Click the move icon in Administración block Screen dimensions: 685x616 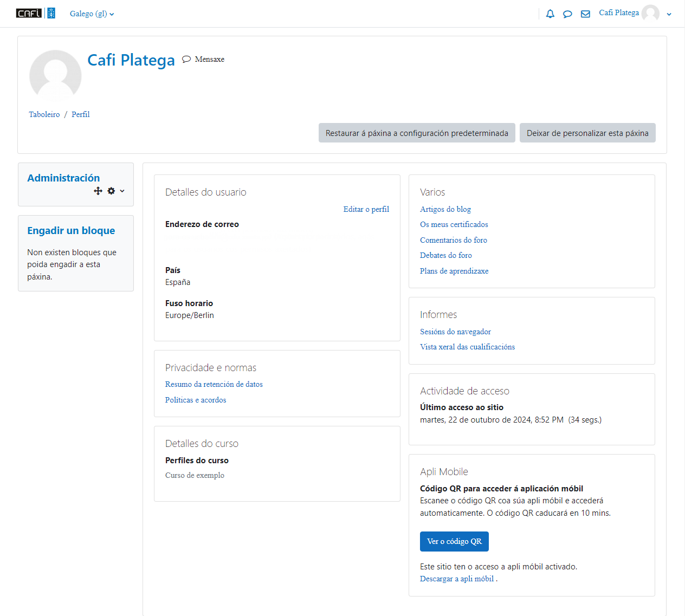[x=98, y=191]
